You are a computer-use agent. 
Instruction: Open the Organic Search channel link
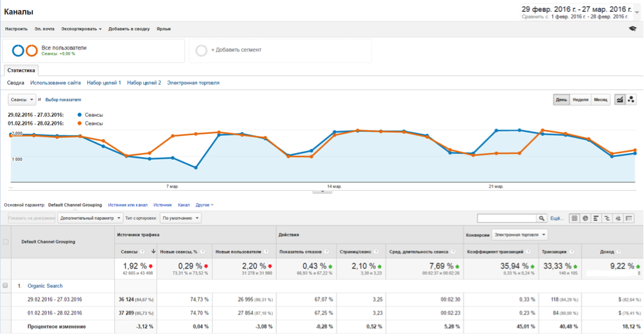coord(45,286)
